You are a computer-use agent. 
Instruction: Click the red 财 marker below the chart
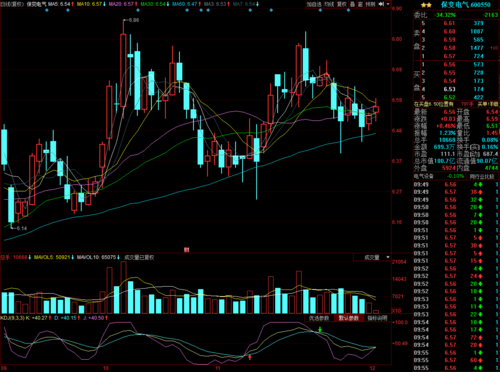pyautogui.click(x=187, y=250)
